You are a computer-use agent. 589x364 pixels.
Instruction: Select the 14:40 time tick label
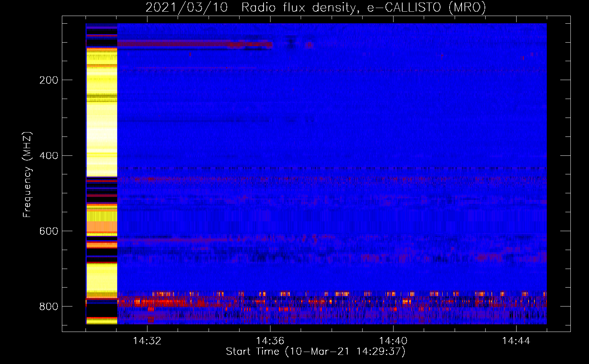click(393, 341)
